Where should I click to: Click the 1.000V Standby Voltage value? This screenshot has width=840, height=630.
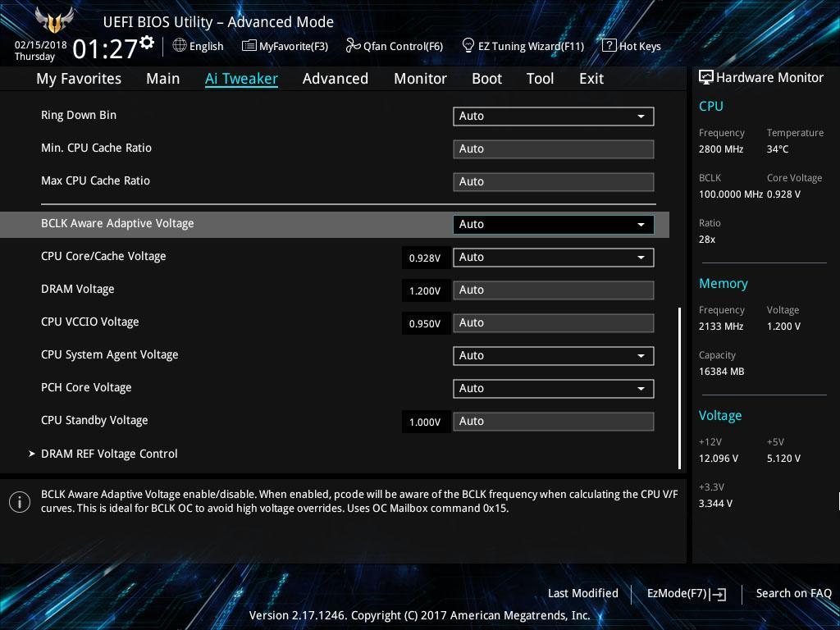[426, 422]
